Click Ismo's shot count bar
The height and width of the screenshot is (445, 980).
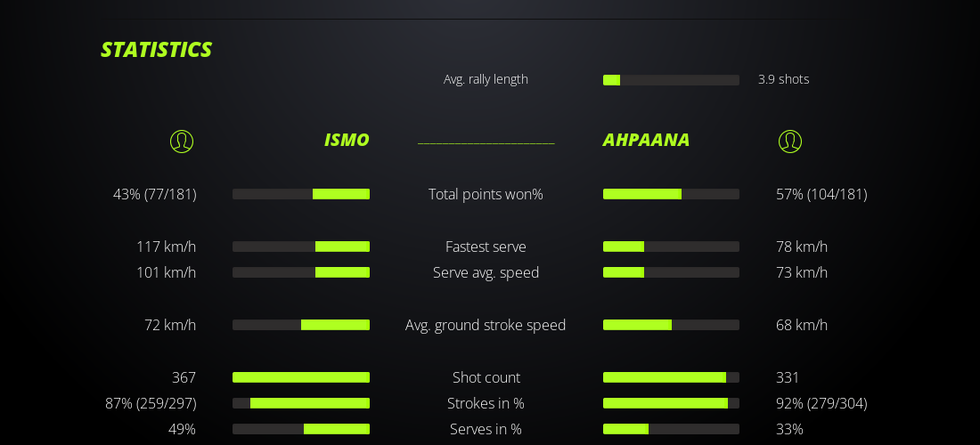[x=301, y=377]
